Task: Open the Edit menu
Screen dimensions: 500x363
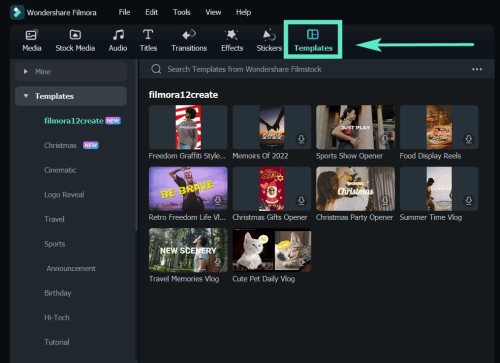Action: click(151, 12)
